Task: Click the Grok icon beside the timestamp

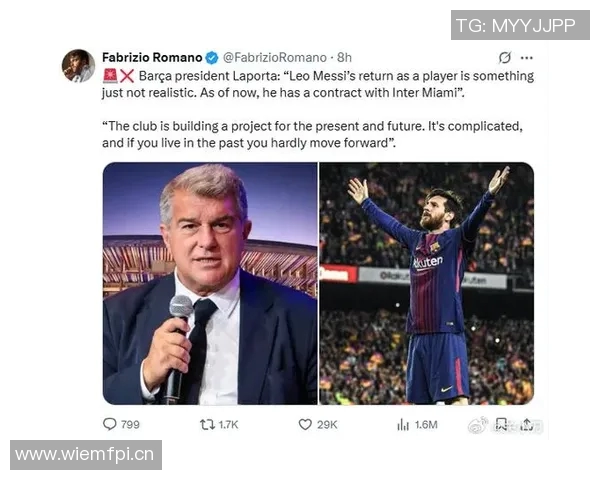Action: click(x=505, y=58)
